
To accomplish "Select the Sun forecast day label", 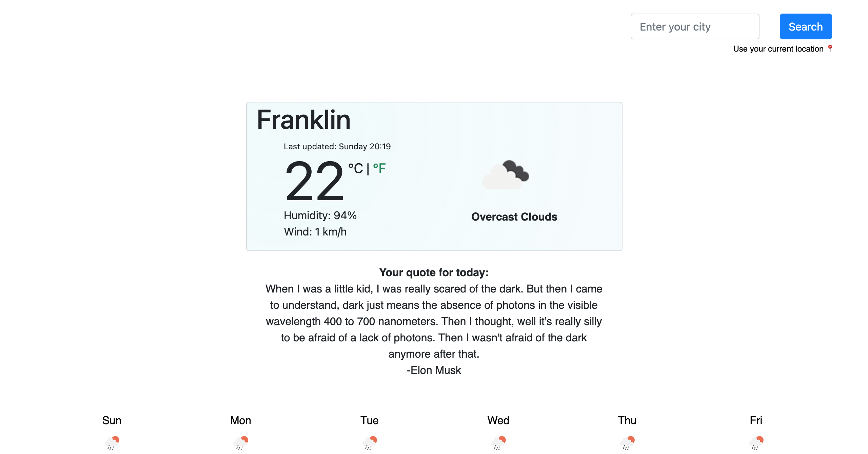I will (x=112, y=420).
